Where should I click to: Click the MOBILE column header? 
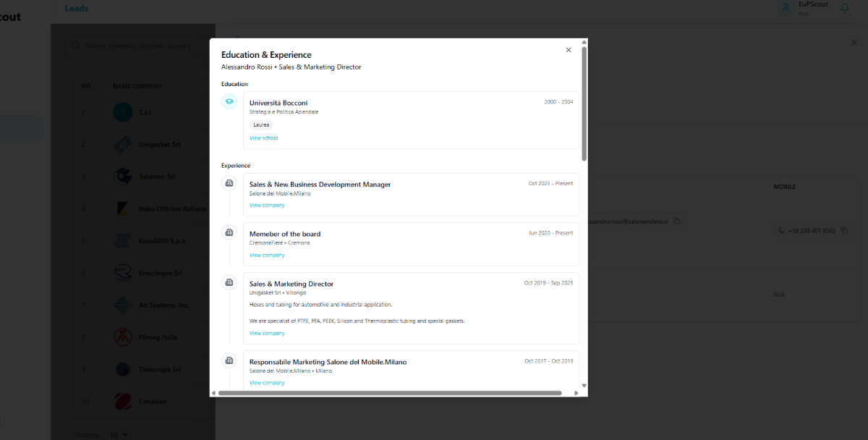pos(785,187)
